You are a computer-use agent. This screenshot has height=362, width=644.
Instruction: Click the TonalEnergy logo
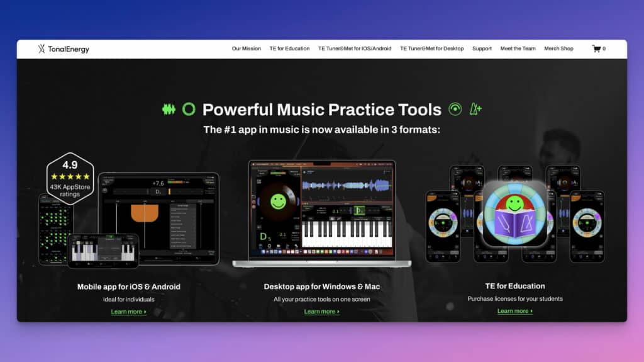coord(64,49)
